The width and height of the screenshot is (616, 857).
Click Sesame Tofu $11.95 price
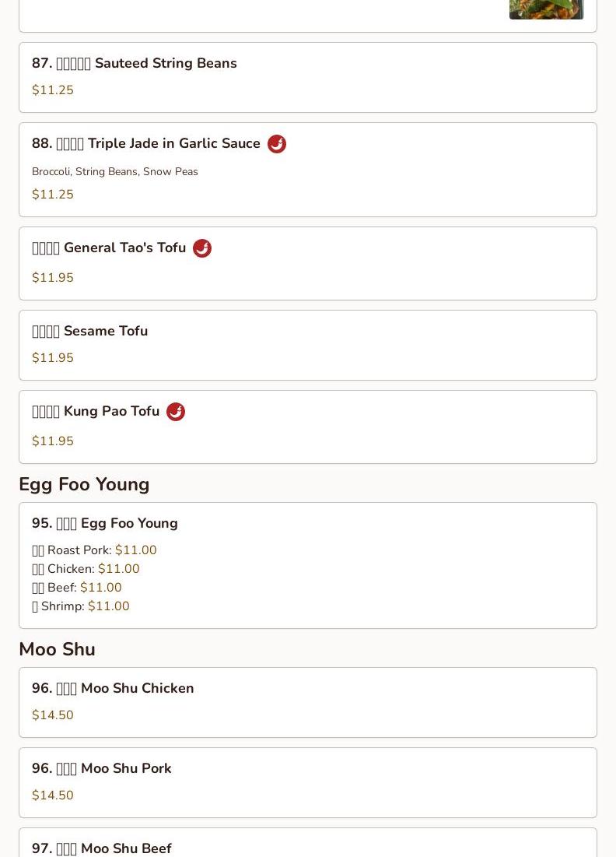pos(52,358)
